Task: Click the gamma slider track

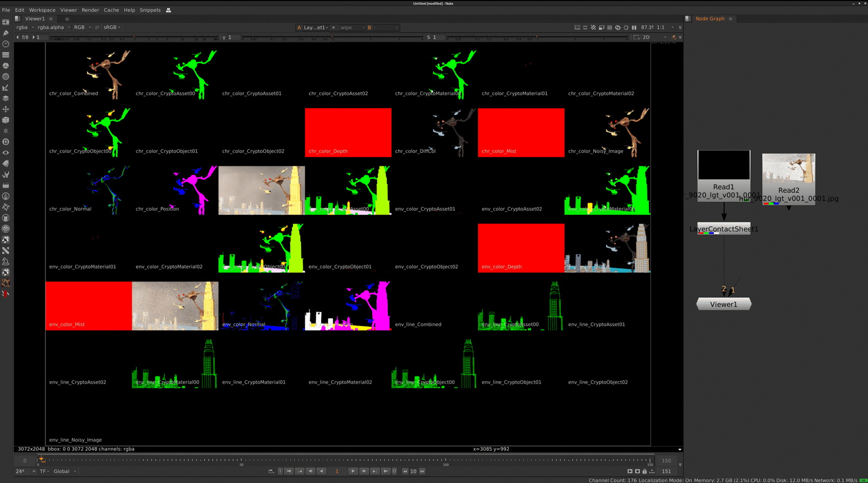Action: pyautogui.click(x=331, y=37)
